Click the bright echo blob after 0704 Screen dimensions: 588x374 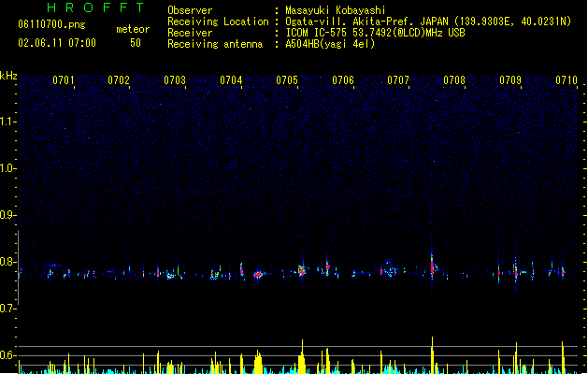tap(258, 275)
